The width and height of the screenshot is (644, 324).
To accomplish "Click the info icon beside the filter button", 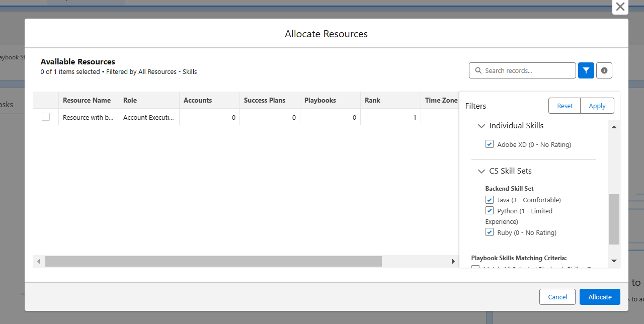I will click(604, 70).
